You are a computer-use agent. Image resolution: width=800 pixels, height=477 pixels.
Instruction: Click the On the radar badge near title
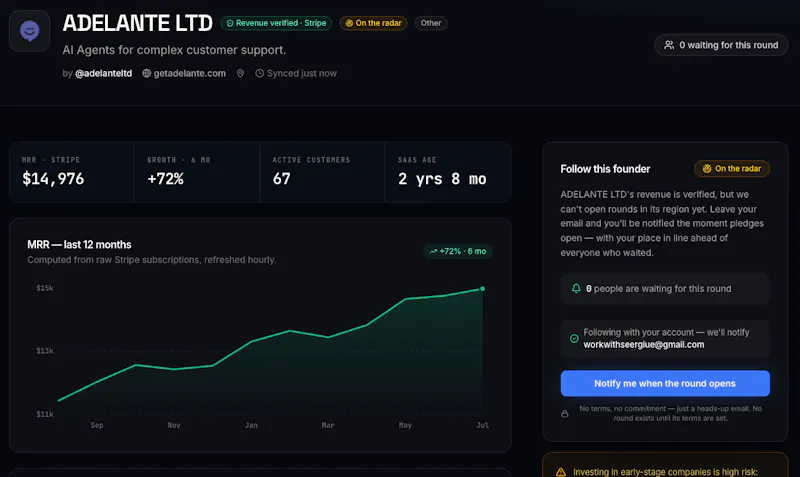373,23
